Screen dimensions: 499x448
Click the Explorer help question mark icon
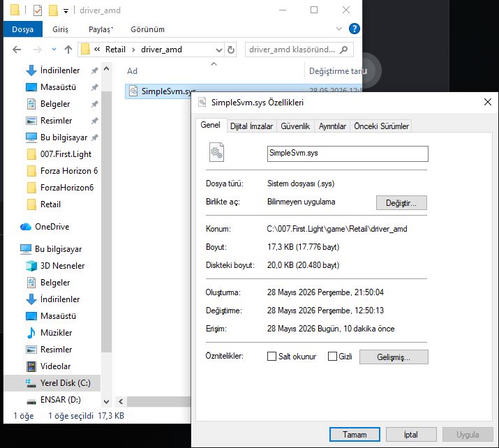pyautogui.click(x=355, y=29)
